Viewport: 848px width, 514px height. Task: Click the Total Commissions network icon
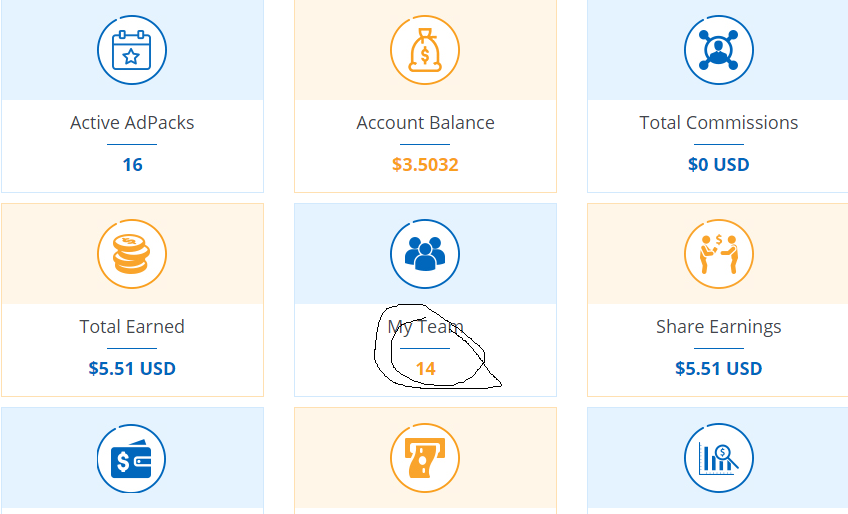point(718,50)
